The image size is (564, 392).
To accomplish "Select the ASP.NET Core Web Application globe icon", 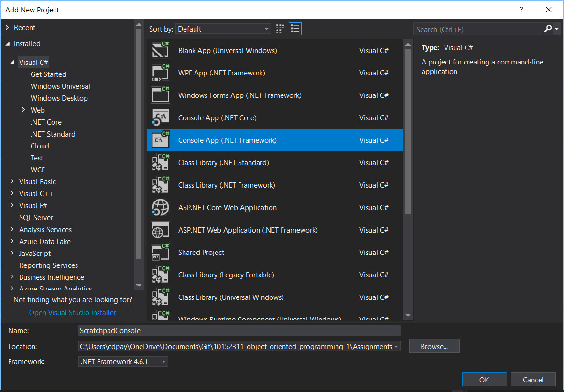I will (x=161, y=208).
